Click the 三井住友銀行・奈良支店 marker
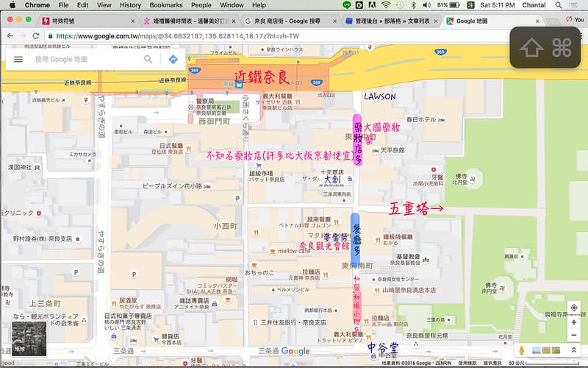The height and width of the screenshot is (368, 588). coord(255,322)
